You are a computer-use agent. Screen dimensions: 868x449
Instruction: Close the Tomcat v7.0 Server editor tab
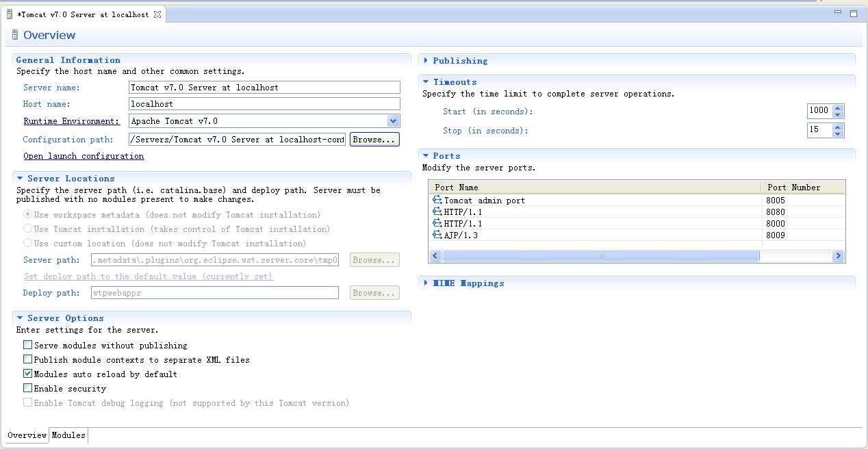157,14
